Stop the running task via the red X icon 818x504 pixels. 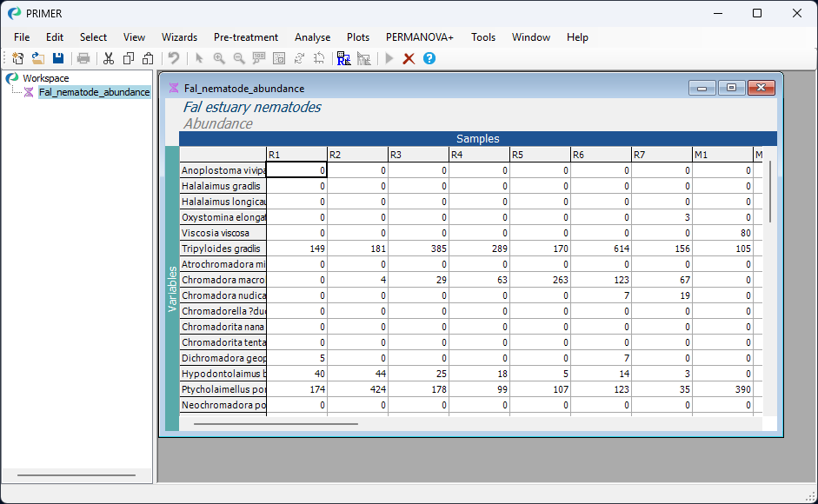[409, 58]
